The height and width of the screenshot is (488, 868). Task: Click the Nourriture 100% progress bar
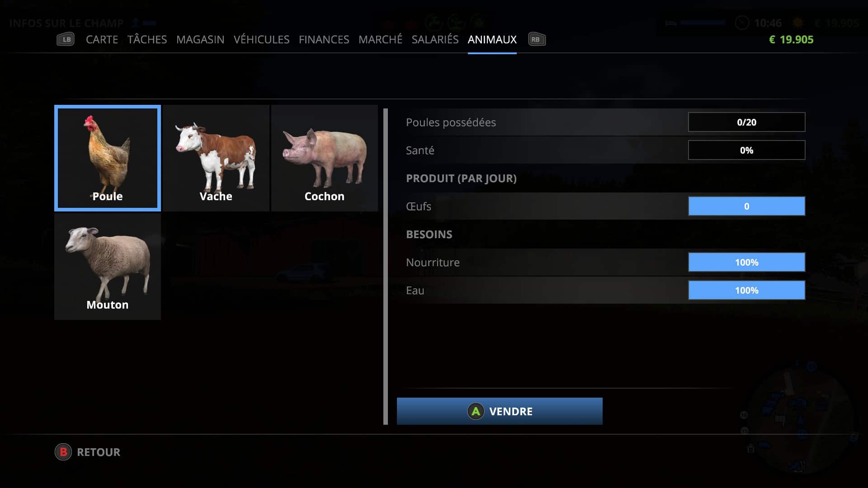(x=746, y=262)
